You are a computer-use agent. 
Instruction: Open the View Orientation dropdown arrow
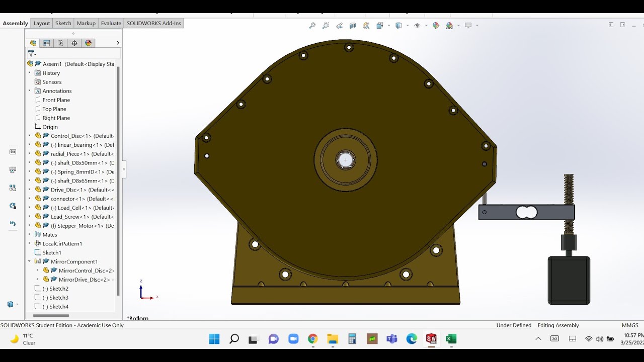388,26
